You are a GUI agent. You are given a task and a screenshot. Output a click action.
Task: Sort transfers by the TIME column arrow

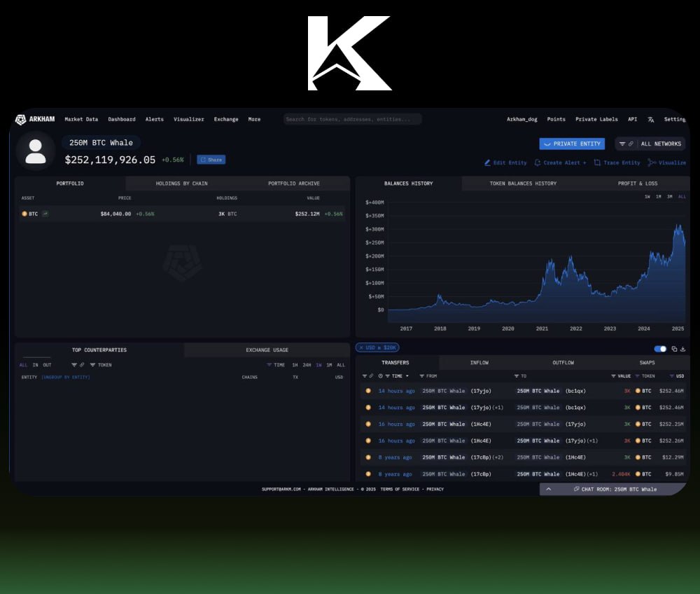407,376
